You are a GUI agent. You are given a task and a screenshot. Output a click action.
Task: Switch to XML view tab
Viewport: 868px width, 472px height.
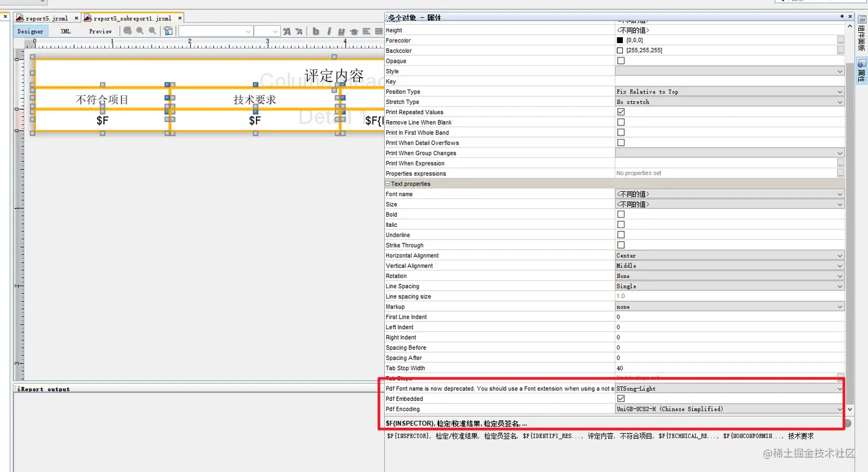pos(65,32)
